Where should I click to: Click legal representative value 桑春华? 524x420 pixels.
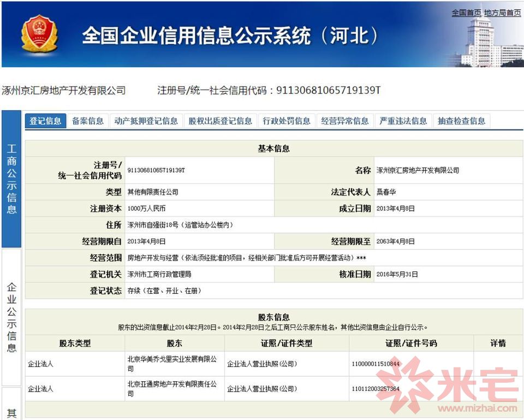[386, 192]
